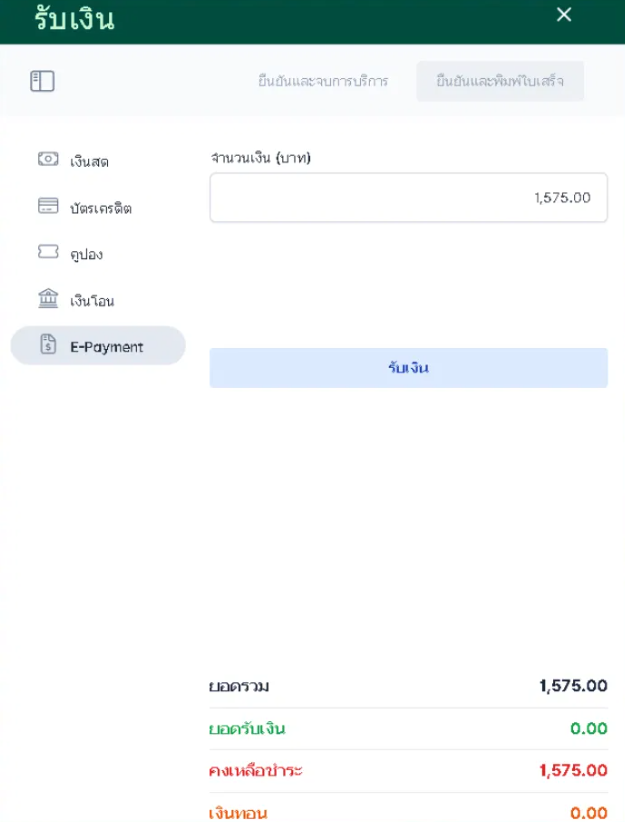Viewport: 625px width, 822px height.
Task: Click the bank building icon
Action: 48,299
